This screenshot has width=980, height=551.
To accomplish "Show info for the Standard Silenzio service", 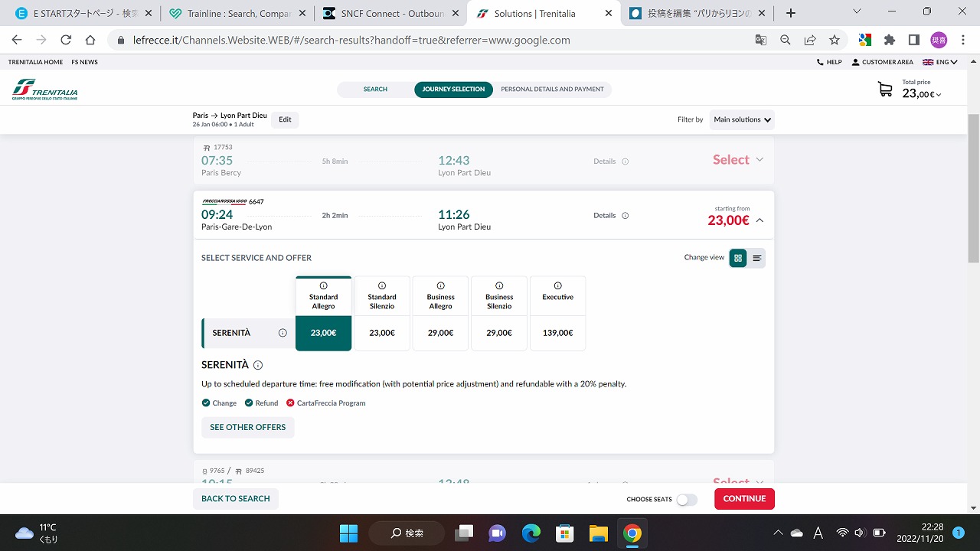I will (382, 285).
